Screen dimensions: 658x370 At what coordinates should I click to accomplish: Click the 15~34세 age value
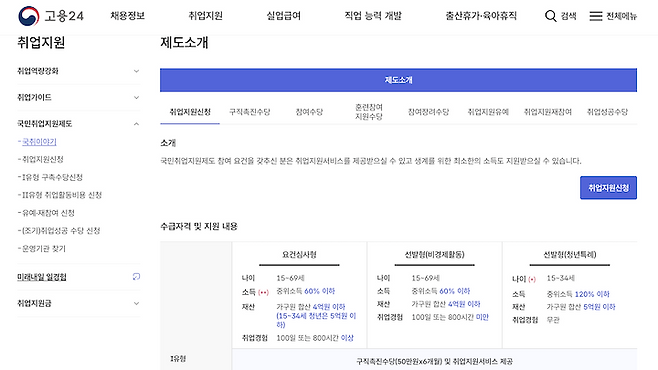[x=561, y=278]
